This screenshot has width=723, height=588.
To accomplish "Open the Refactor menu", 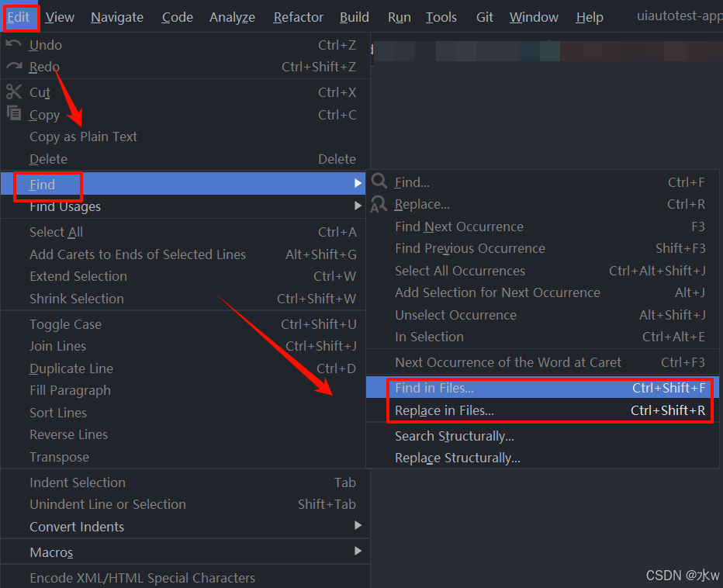I will (x=298, y=17).
